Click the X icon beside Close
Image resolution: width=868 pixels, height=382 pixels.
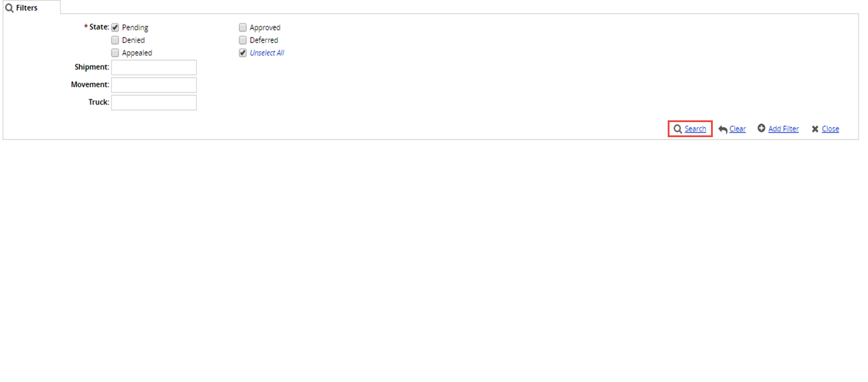tap(815, 129)
